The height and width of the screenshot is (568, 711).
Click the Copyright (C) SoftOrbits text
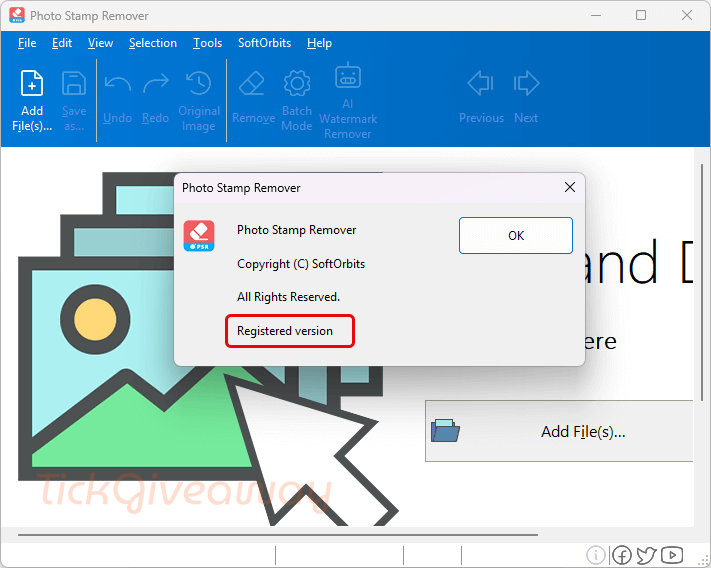pyautogui.click(x=301, y=264)
